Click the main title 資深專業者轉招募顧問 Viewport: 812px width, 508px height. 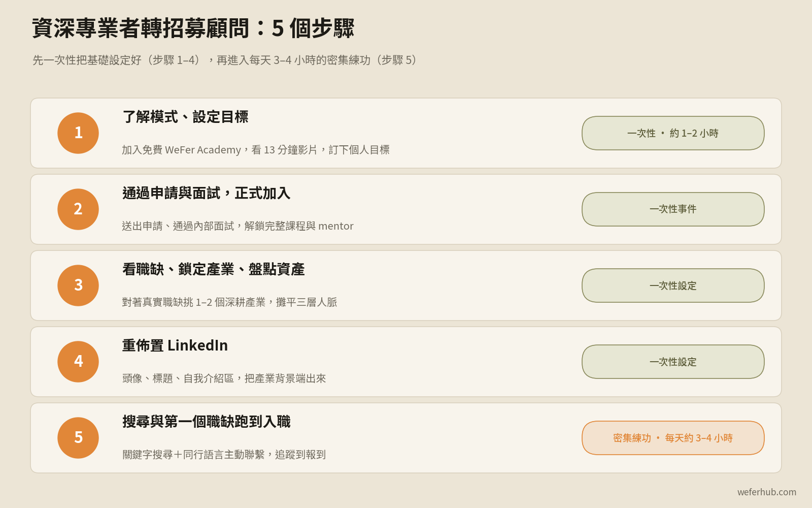point(140,28)
